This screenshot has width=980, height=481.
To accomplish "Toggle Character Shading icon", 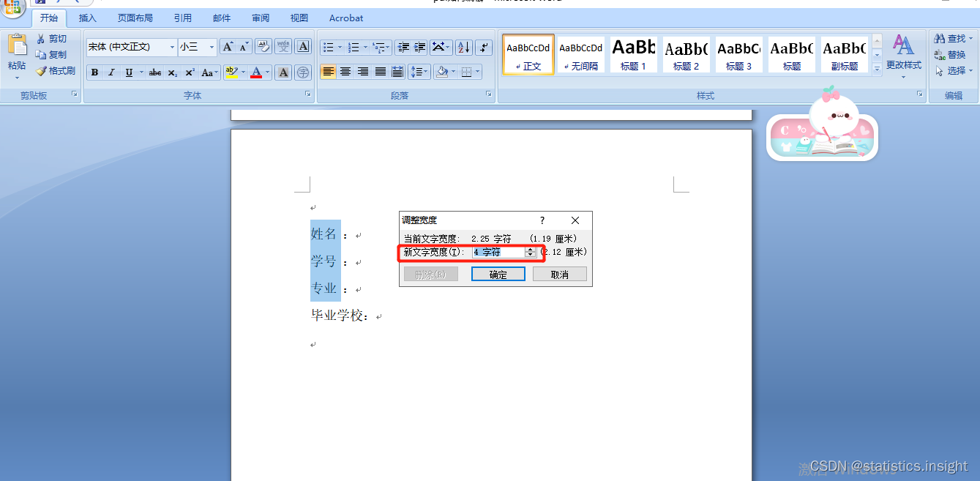I will point(283,72).
